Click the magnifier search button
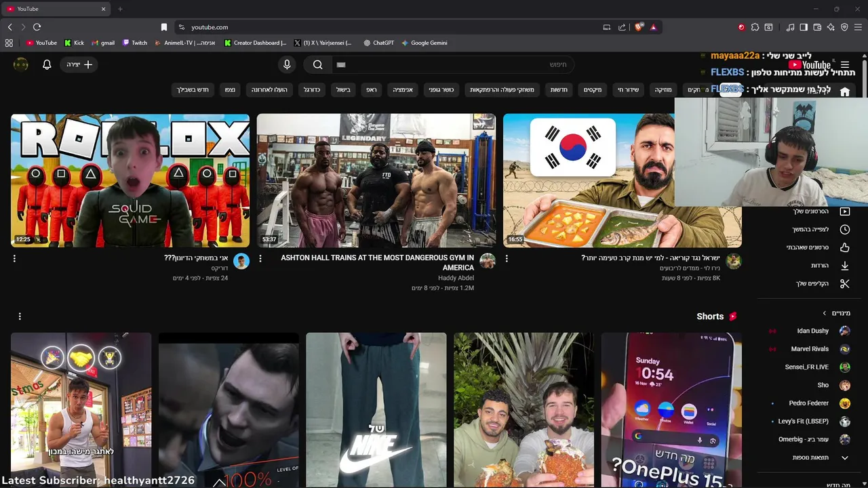Screen dimensions: 868x488 (x=318, y=64)
